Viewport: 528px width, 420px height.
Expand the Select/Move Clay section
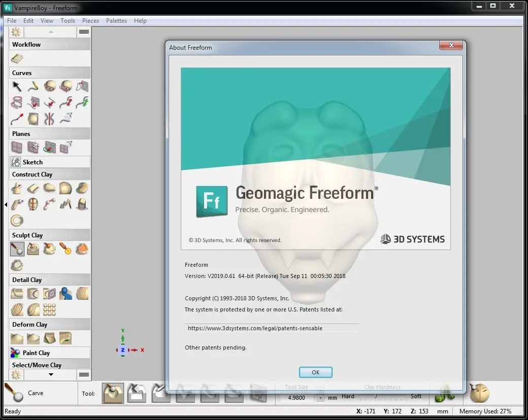[x=50, y=365]
